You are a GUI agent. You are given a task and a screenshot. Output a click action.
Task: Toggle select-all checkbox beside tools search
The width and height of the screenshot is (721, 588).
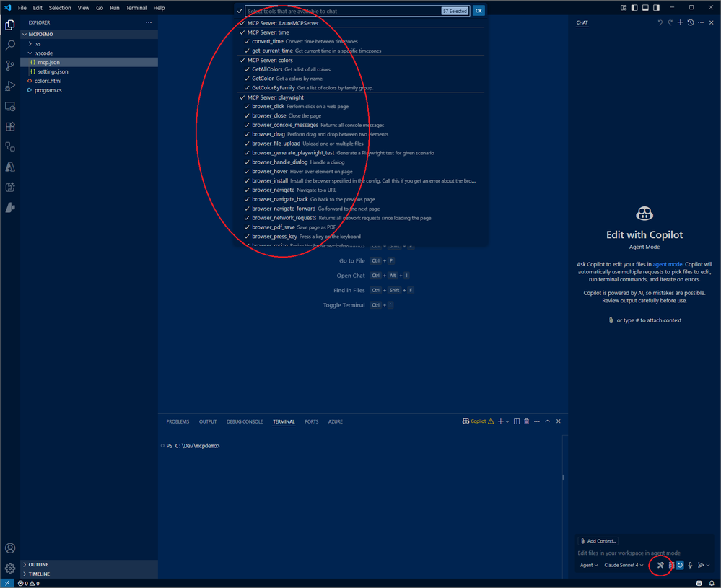point(240,11)
